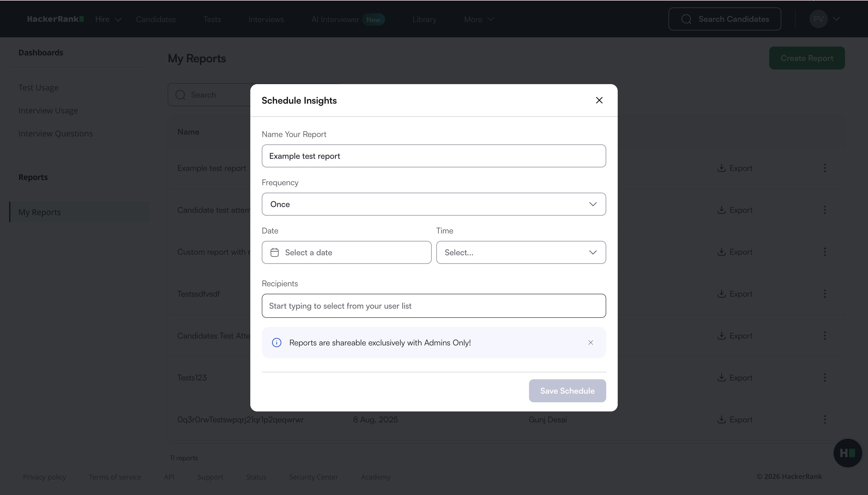This screenshot has width=868, height=495.
Task: Dismiss the Admins Only info banner
Action: (x=591, y=343)
